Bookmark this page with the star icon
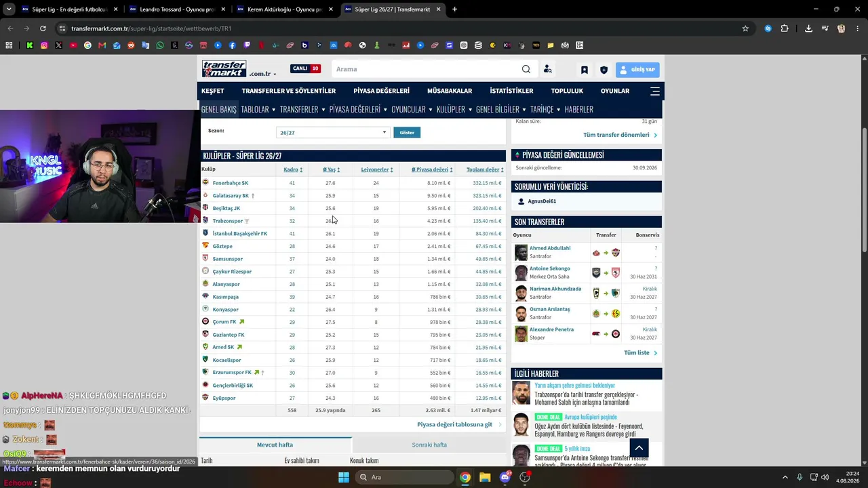 745,28
